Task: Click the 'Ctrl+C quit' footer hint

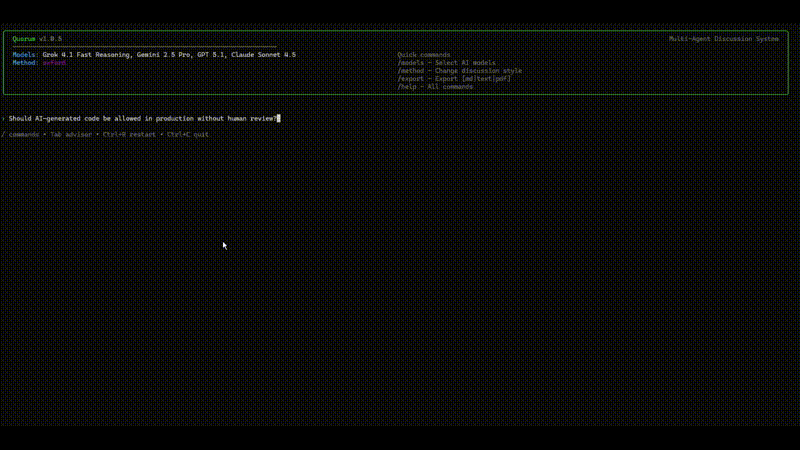Action: point(188,135)
